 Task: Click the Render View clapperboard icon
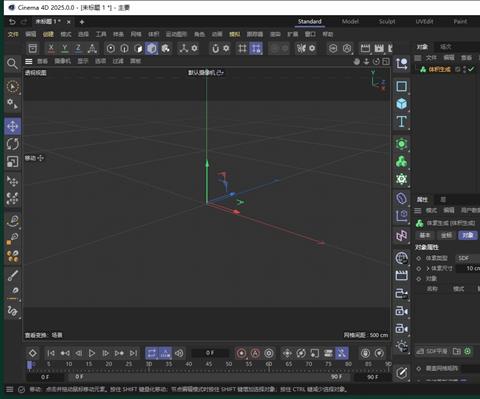pos(365,48)
